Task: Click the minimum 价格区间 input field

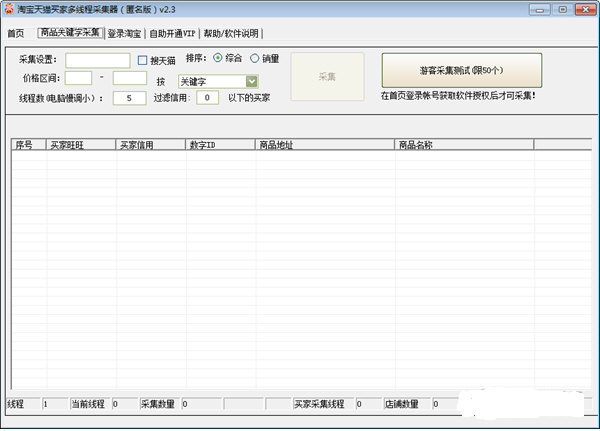Action: [78, 78]
